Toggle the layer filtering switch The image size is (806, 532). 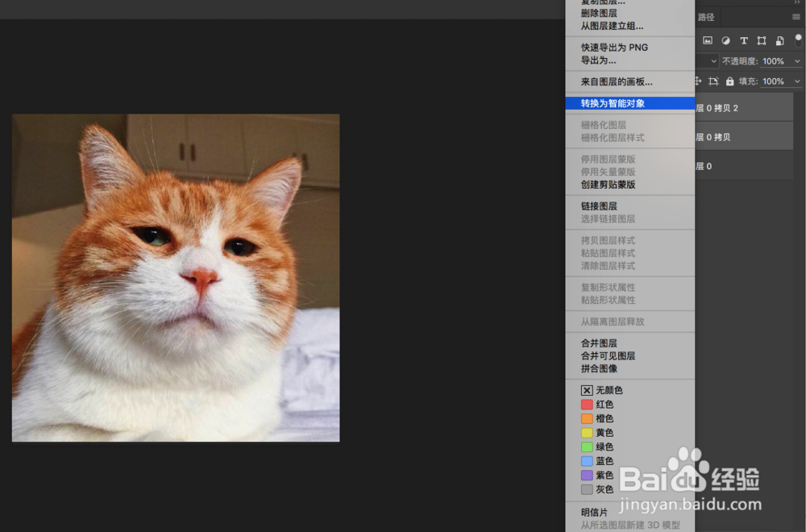799,40
